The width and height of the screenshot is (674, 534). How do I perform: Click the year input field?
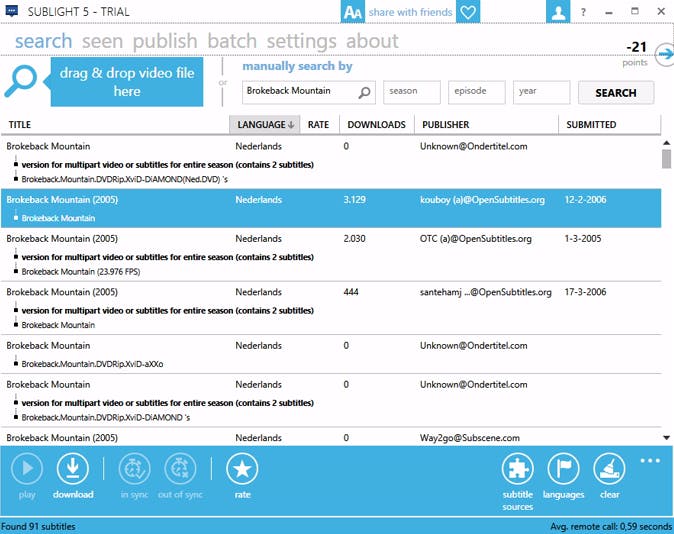click(x=542, y=92)
